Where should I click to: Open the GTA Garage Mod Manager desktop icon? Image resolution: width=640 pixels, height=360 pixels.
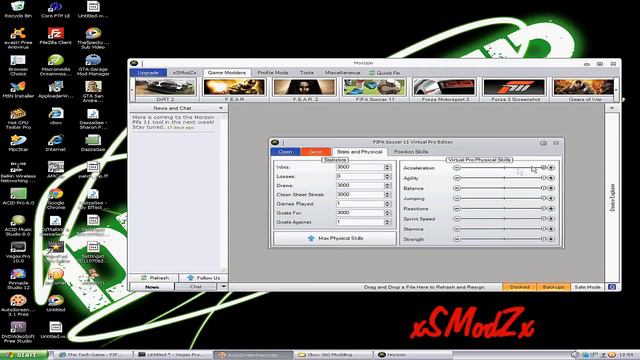(93, 65)
